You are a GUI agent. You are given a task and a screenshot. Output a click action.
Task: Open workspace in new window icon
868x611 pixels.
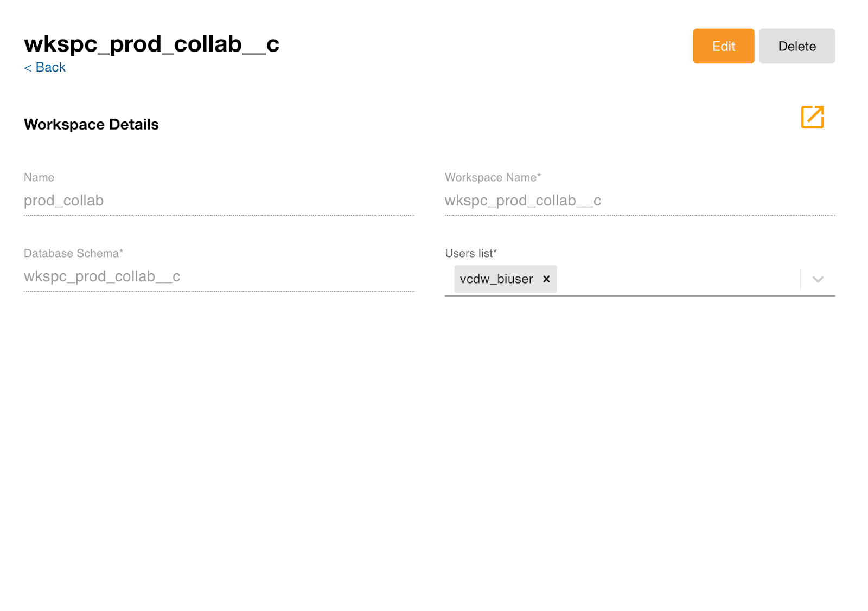[x=812, y=117]
